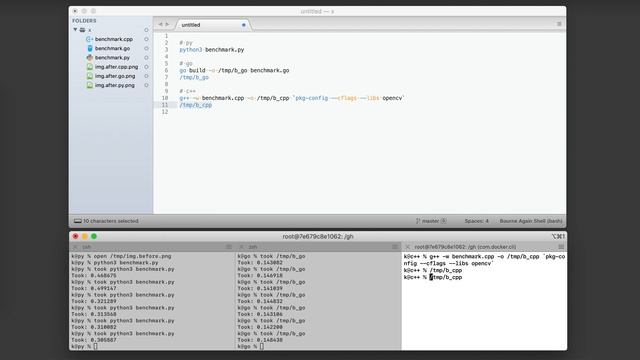The height and width of the screenshot is (360, 640).
Task: Click line number 11 in the gutter
Action: coord(165,105)
